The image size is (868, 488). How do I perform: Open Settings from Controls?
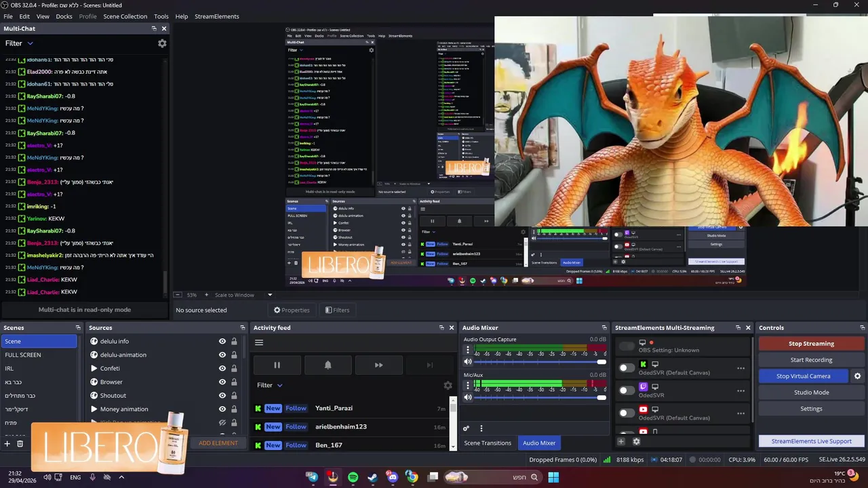tap(811, 409)
